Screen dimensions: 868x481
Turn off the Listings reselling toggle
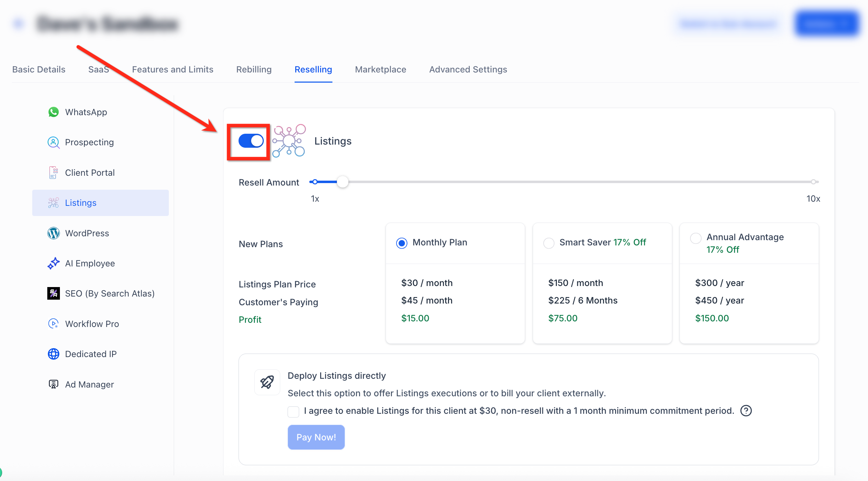251,141
